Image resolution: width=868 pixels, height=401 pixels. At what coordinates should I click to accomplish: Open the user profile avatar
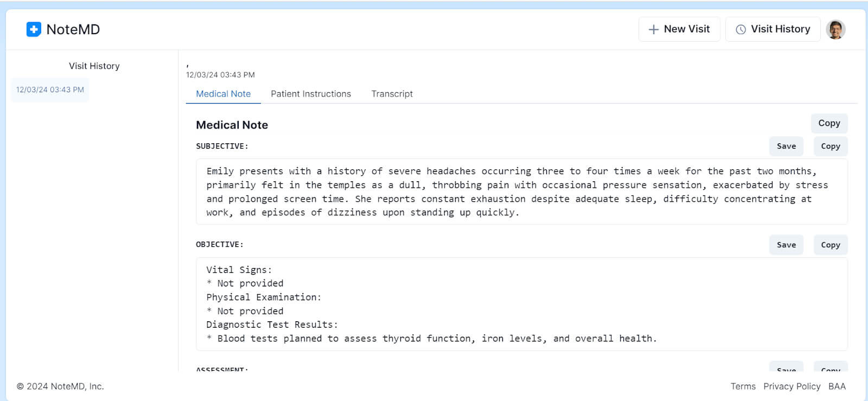click(836, 29)
